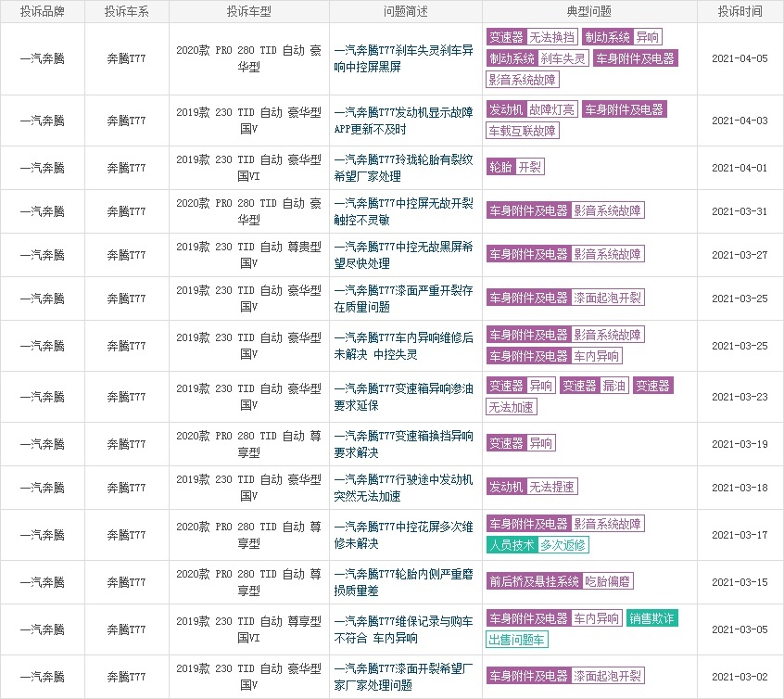Click the date 2021-04-05

[740, 58]
